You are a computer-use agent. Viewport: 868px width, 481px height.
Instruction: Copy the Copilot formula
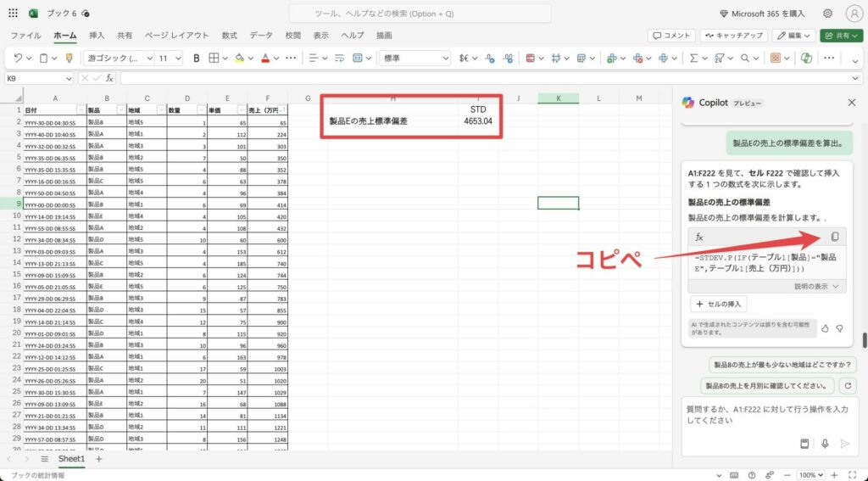coord(835,237)
